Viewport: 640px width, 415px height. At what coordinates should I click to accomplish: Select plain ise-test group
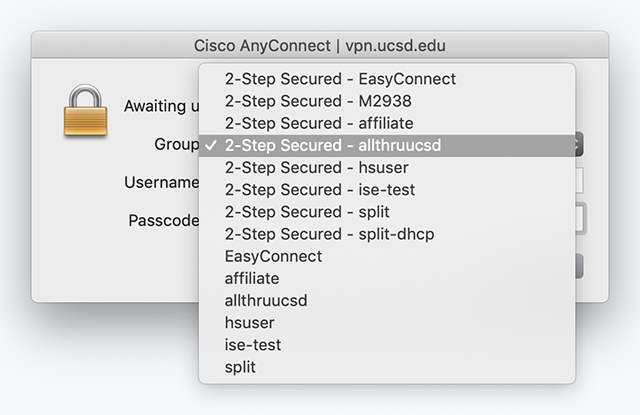(387, 345)
